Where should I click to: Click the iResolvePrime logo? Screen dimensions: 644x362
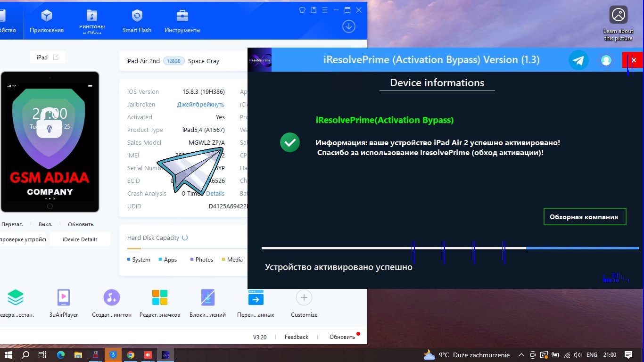[260, 60]
